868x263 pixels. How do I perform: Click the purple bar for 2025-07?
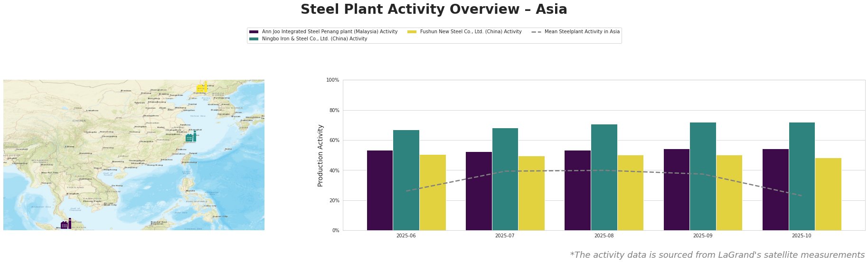point(479,191)
